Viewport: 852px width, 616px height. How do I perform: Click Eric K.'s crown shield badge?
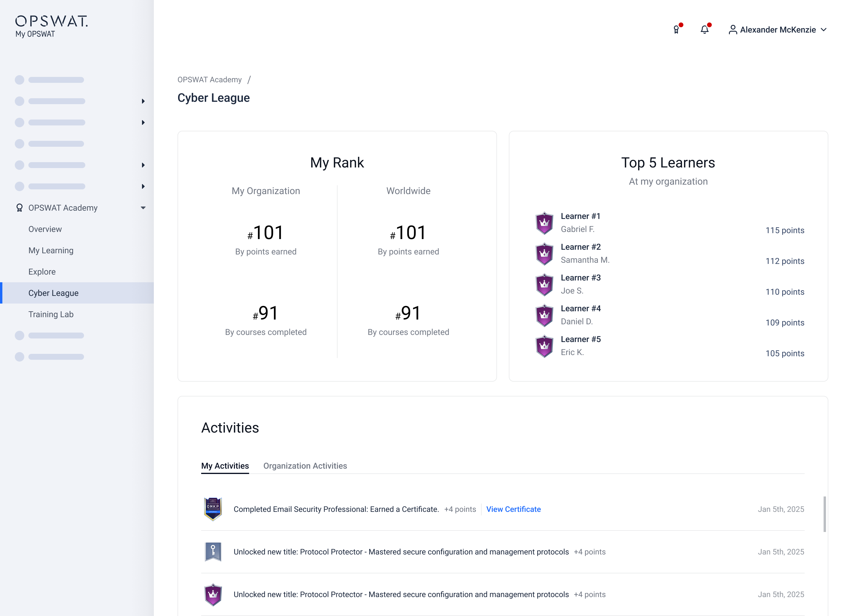pyautogui.click(x=544, y=346)
